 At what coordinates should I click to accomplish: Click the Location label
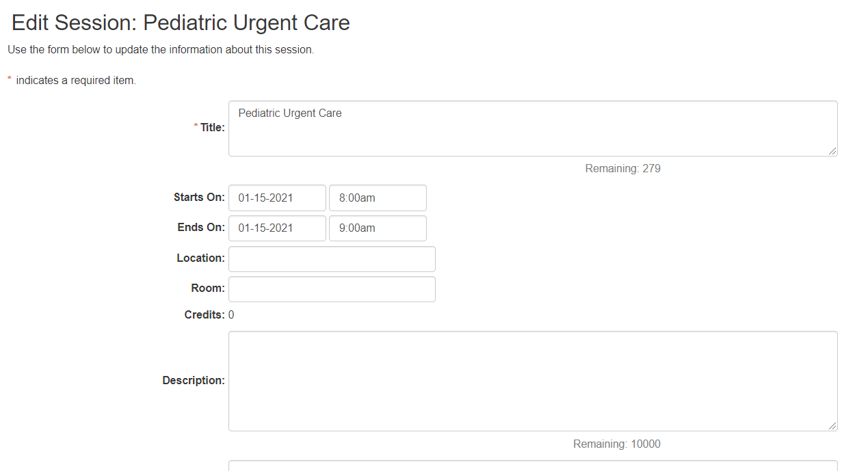click(200, 258)
